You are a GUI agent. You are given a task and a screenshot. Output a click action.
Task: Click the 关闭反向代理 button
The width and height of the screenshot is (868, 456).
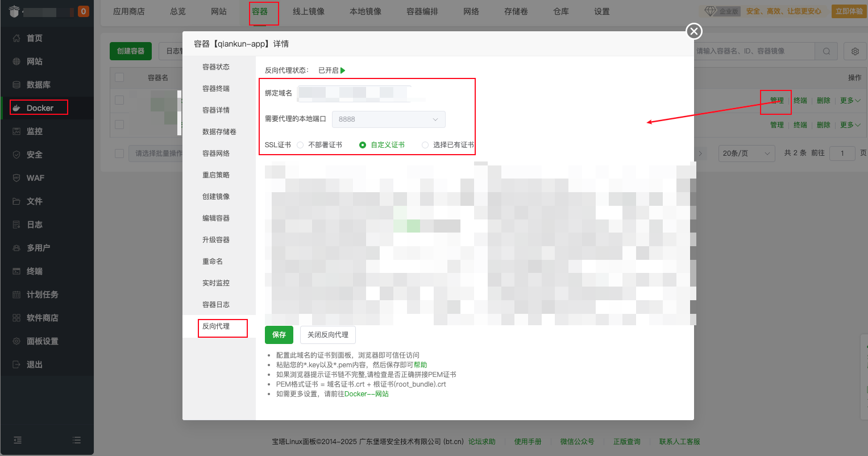pos(328,335)
